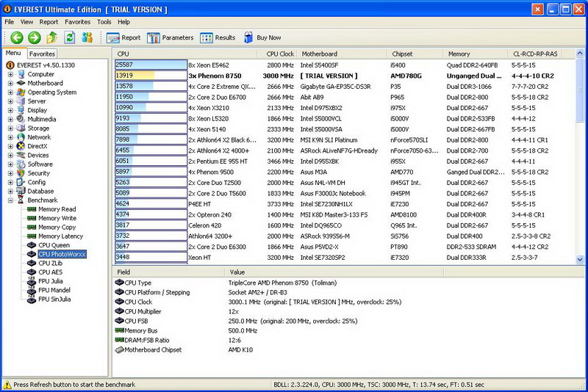Select Memory Write benchmark

pyautogui.click(x=57, y=218)
